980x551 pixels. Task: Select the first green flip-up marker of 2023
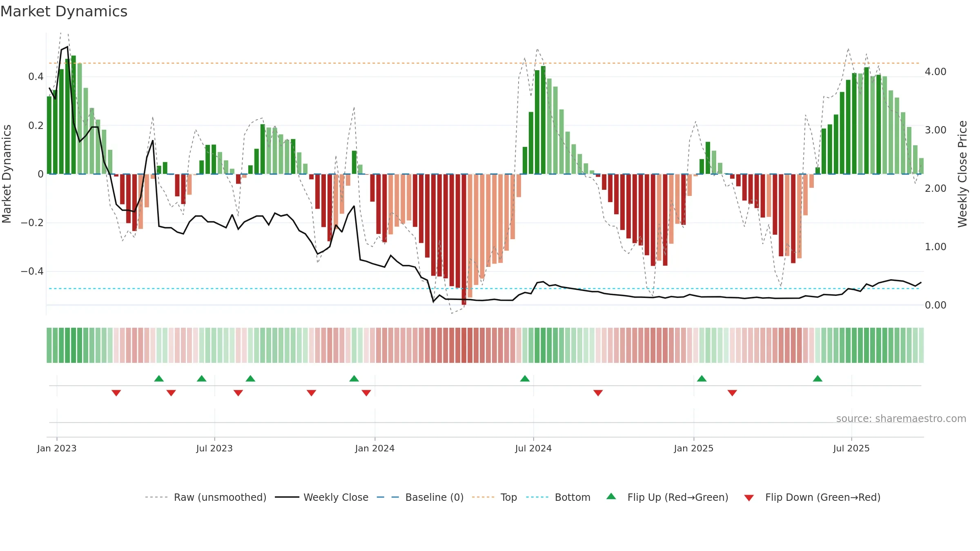(159, 378)
